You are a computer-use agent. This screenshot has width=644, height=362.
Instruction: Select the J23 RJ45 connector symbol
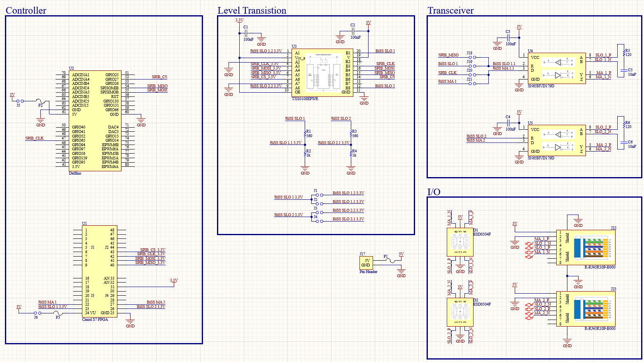coord(586,308)
